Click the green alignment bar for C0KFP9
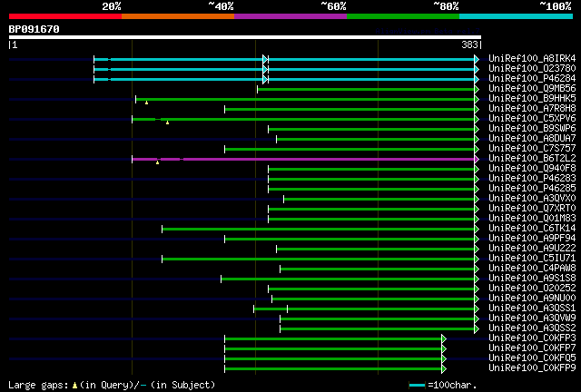 point(333,369)
